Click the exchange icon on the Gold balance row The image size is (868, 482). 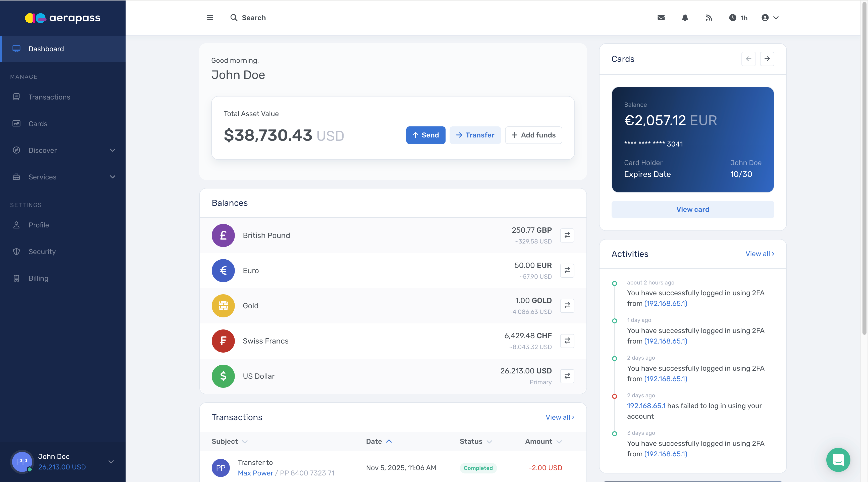(567, 306)
